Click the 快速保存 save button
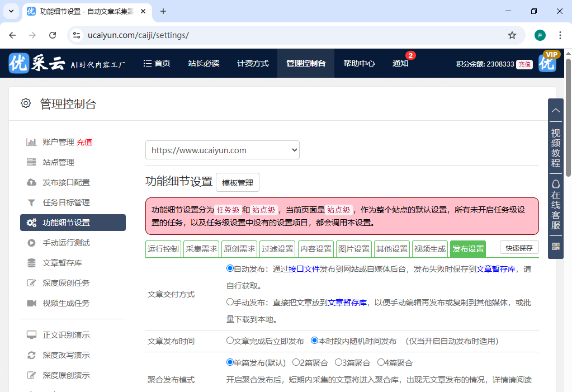 (519, 247)
